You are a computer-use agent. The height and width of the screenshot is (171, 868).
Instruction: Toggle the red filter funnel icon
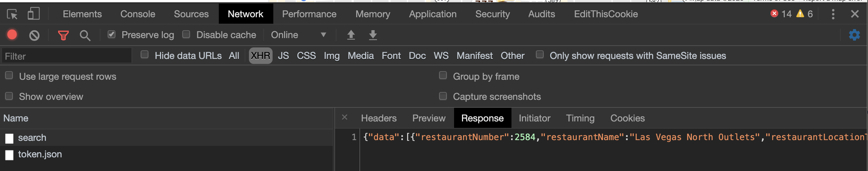[63, 35]
